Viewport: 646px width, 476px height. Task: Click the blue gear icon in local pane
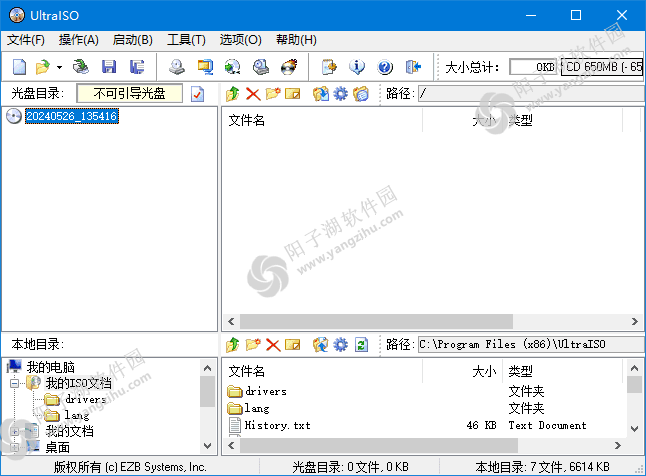click(x=340, y=345)
